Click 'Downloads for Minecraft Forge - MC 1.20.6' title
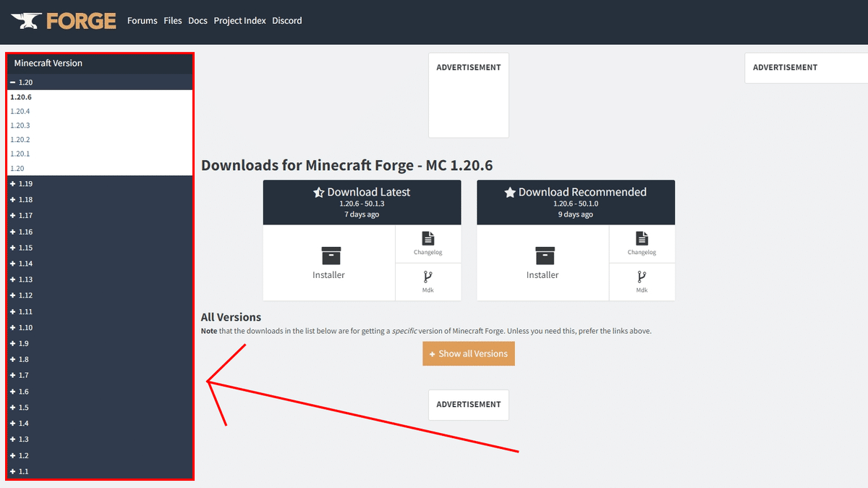 pos(347,165)
